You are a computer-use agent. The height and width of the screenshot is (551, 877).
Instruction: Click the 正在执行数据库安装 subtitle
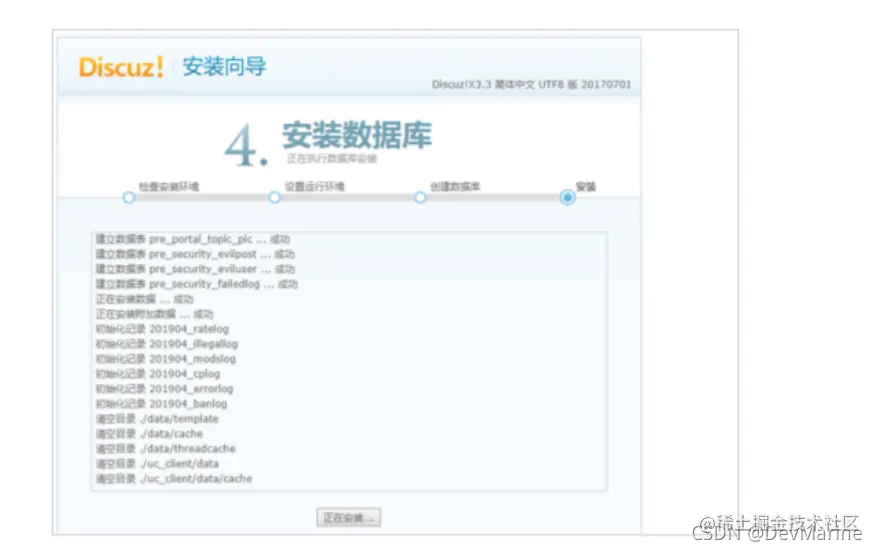pos(332,159)
